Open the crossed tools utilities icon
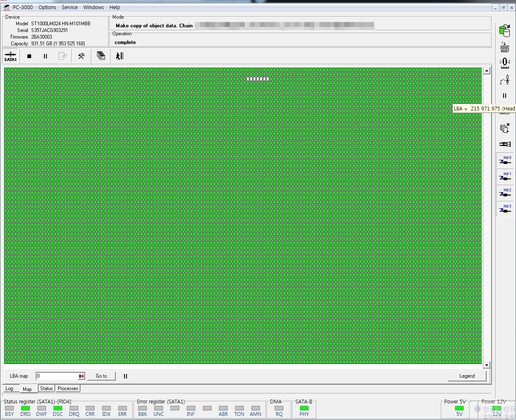The height and width of the screenshot is (420, 516). coord(81,56)
